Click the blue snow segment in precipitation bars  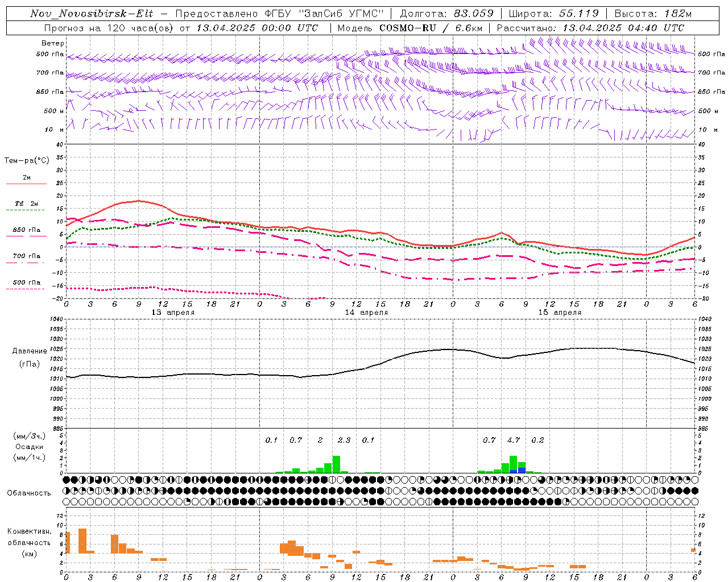click(522, 470)
